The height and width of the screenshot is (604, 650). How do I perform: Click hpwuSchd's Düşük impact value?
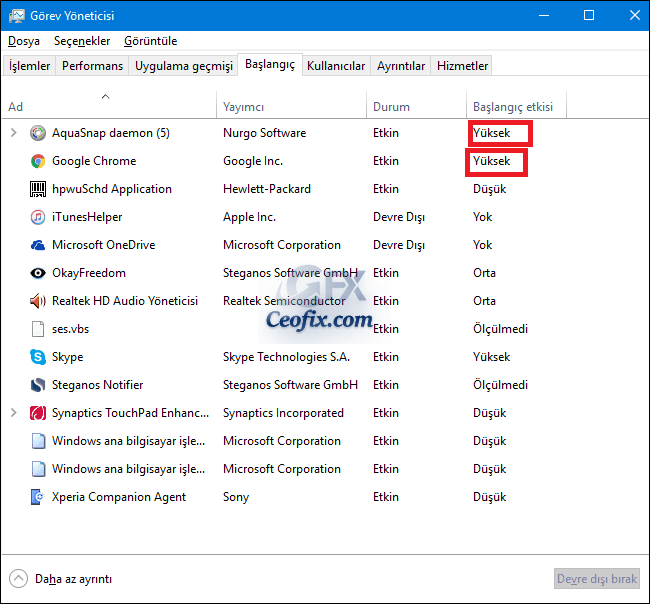[490, 189]
